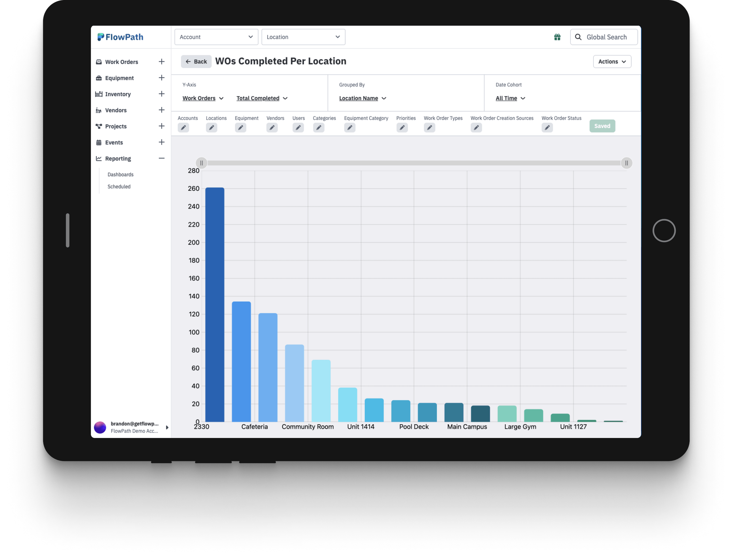The image size is (733, 560).
Task: Edit the Locations filter pencil icon
Action: tap(211, 127)
